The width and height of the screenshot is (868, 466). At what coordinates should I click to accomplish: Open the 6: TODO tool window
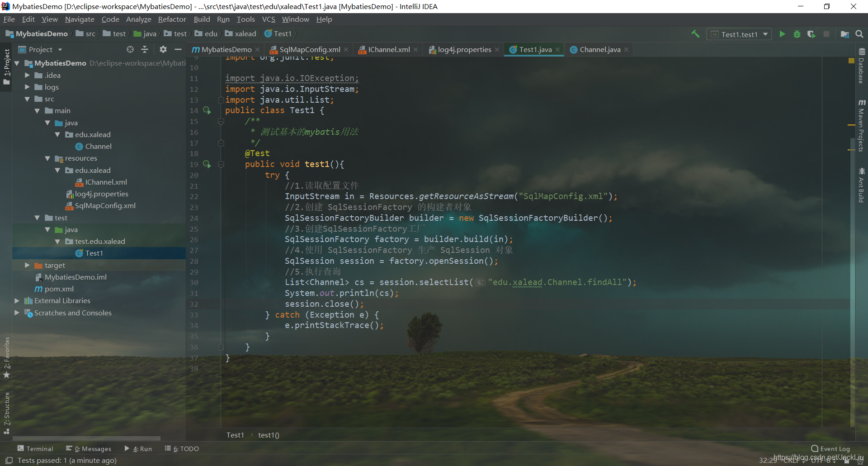(182, 449)
